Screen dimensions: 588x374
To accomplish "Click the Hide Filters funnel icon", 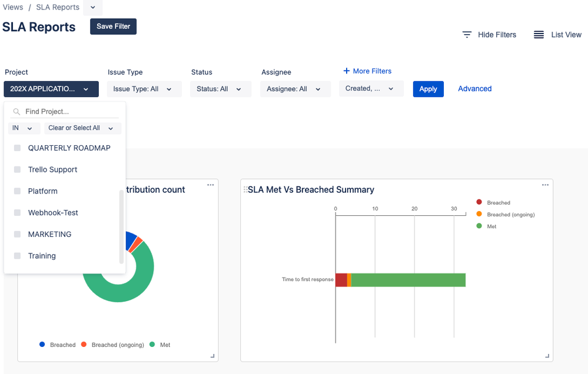I will (x=467, y=35).
